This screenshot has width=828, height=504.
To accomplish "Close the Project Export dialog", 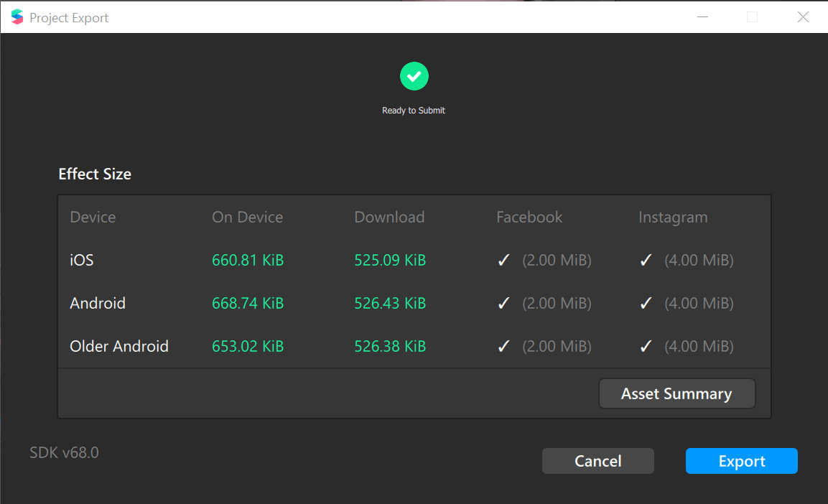I will 803,17.
